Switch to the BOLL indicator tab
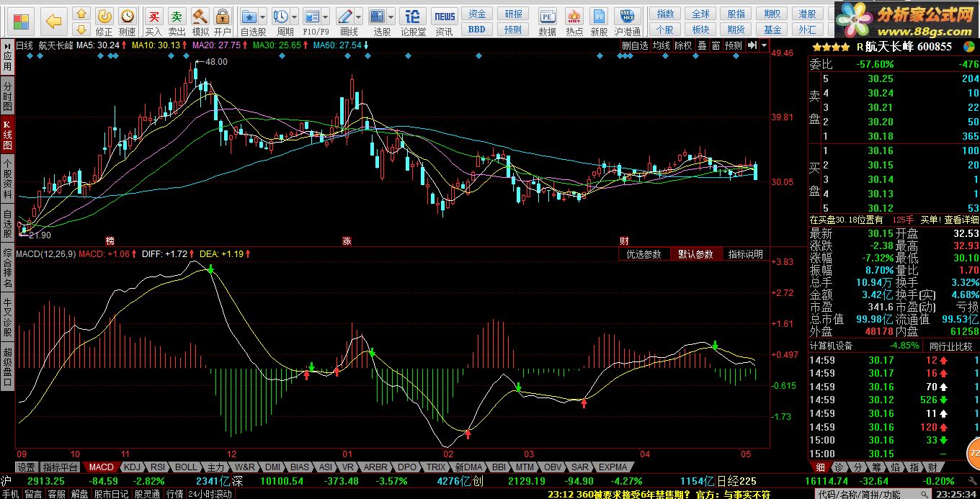The height and width of the screenshot is (499, 980). pyautogui.click(x=186, y=467)
